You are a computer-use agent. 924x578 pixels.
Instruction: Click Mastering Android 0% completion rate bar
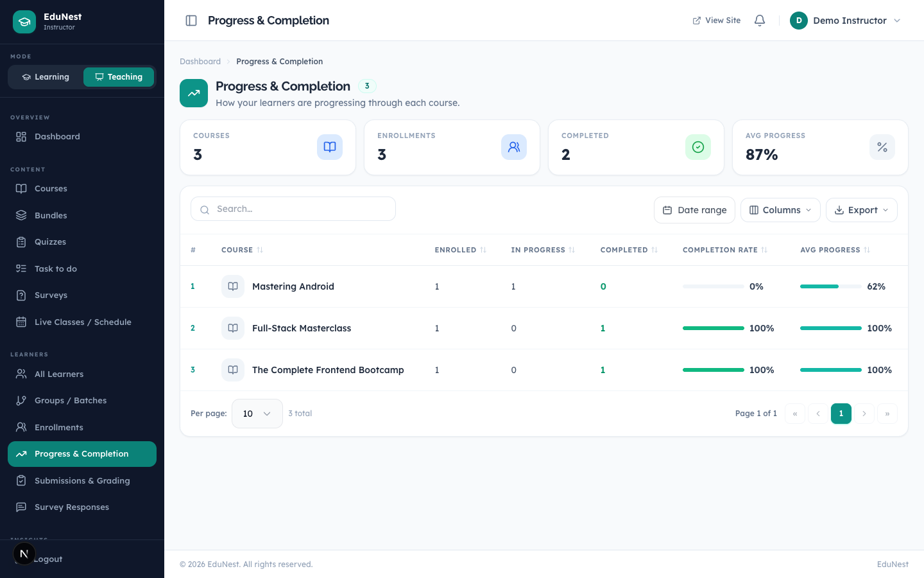click(714, 286)
